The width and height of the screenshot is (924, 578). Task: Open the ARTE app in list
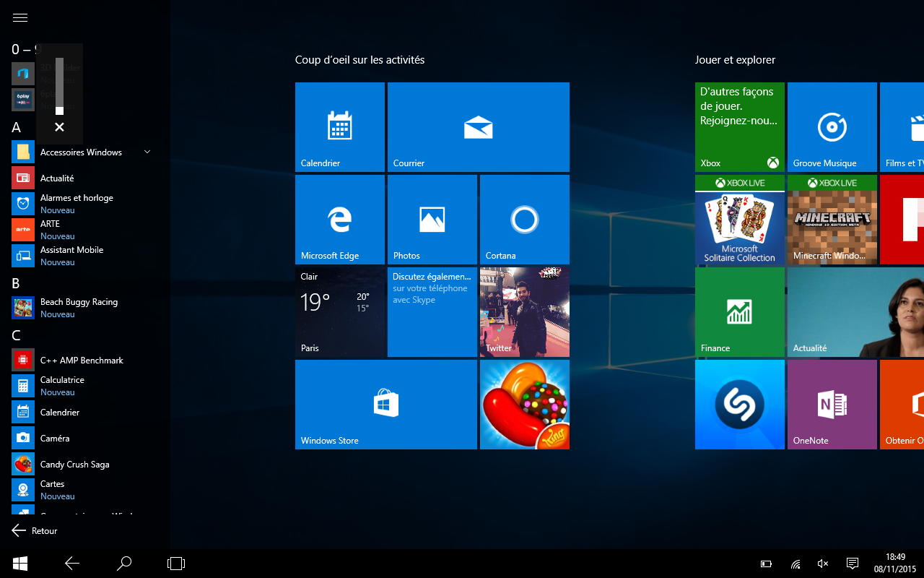point(82,230)
